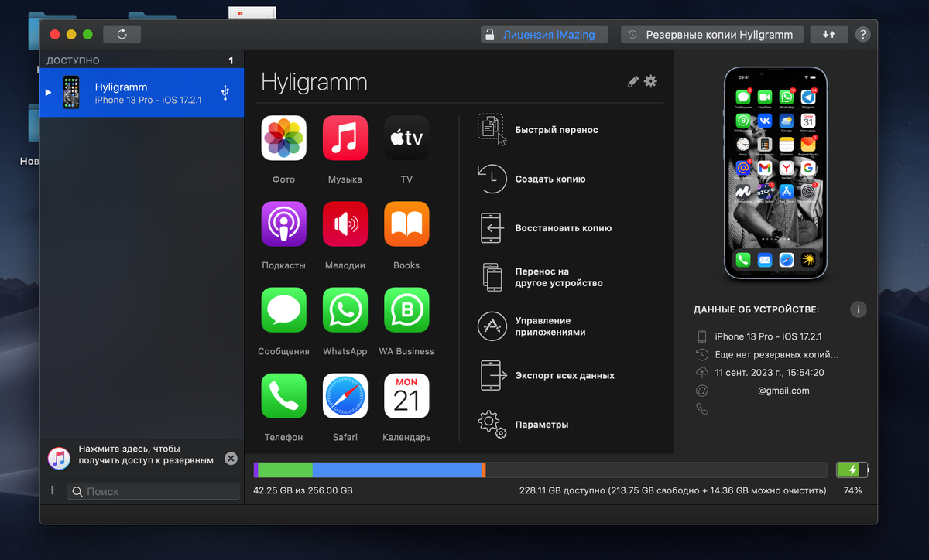This screenshot has height=560, width=929.
Task: Open the Сообщения messages icon
Action: [283, 310]
